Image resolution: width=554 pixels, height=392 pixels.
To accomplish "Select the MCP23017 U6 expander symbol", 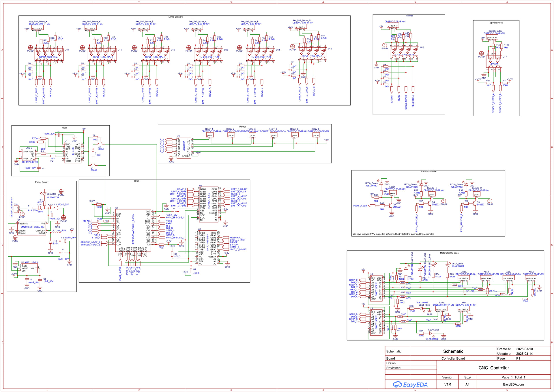I will [x=209, y=205].
